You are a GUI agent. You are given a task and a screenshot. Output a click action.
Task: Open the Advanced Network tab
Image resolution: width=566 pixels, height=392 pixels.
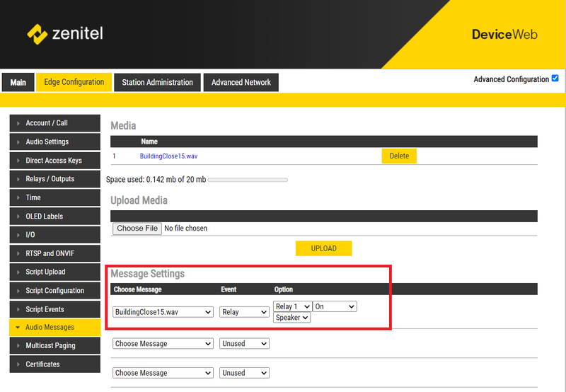click(x=241, y=82)
